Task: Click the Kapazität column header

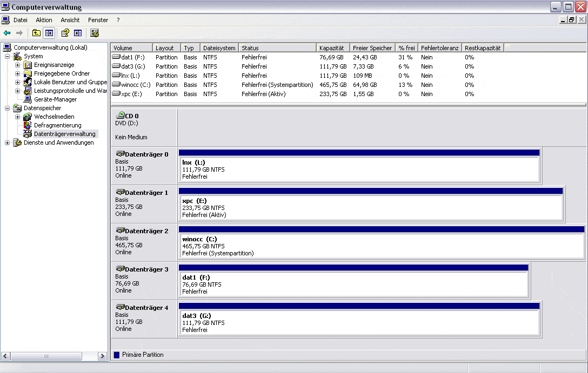Action: click(x=331, y=48)
